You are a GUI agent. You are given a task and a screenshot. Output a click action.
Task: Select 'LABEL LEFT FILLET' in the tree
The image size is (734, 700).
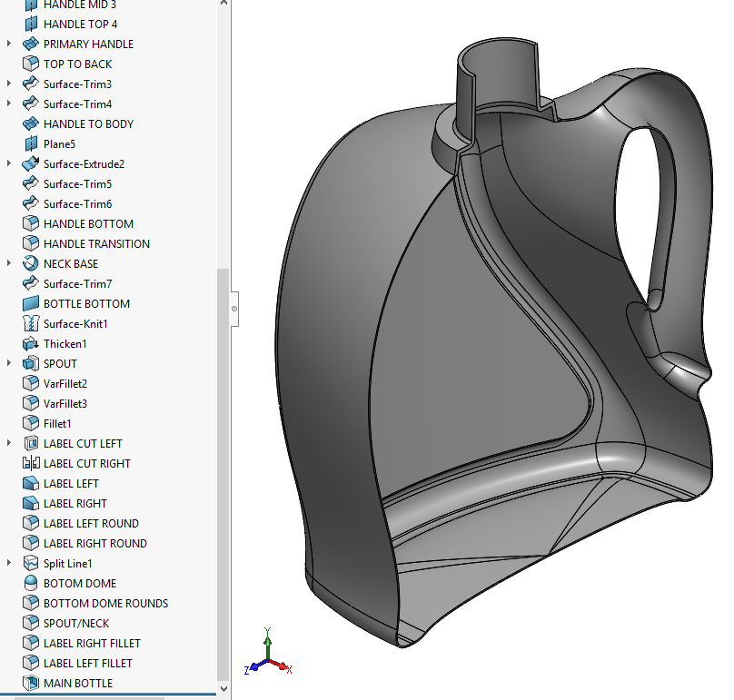(x=88, y=664)
